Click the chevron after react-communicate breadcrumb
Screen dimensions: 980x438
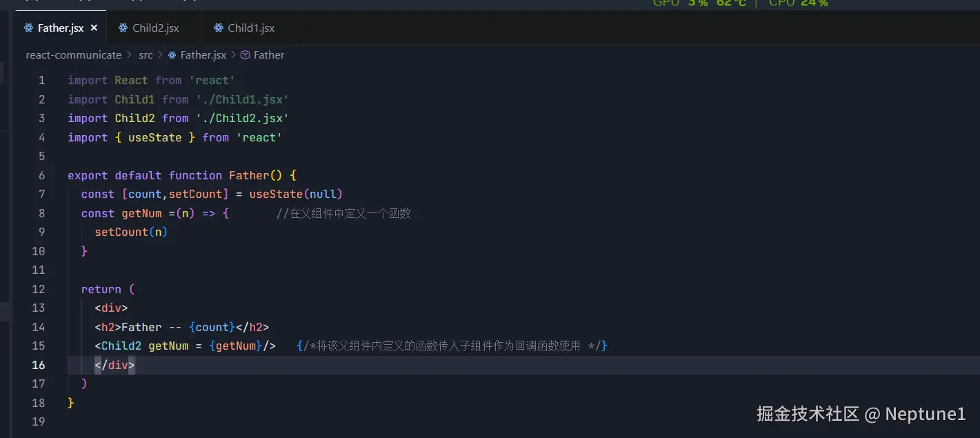point(130,55)
